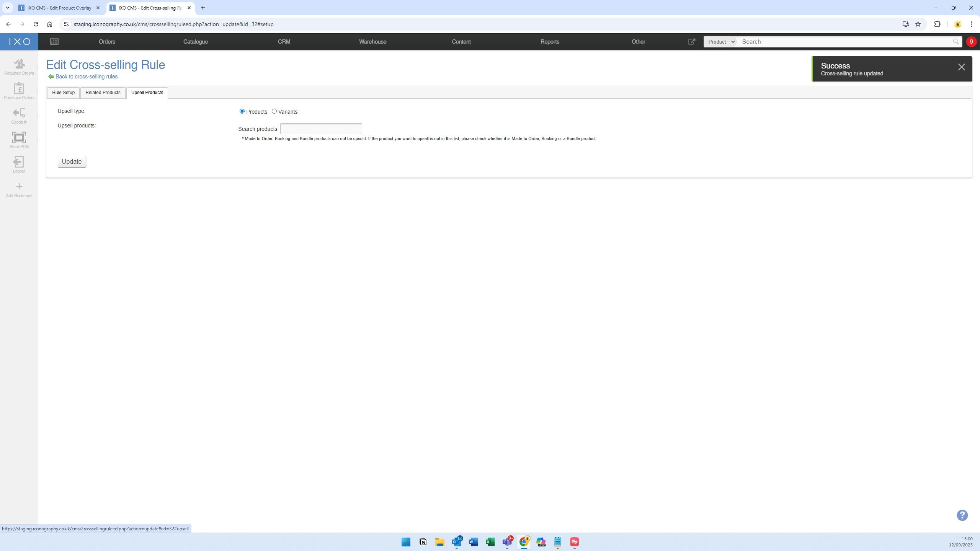Click the blue help question mark icon
Viewport: 980px width, 551px height.
tap(962, 515)
